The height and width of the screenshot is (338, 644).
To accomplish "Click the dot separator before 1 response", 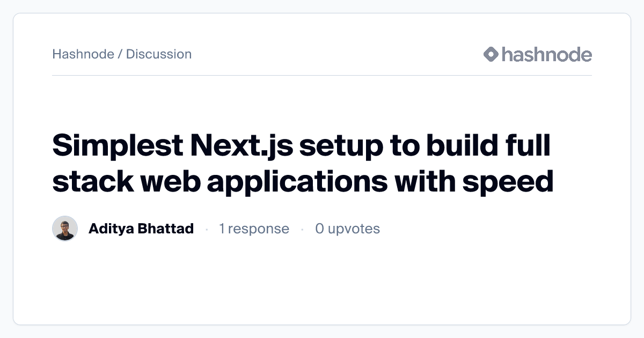I will point(207,229).
